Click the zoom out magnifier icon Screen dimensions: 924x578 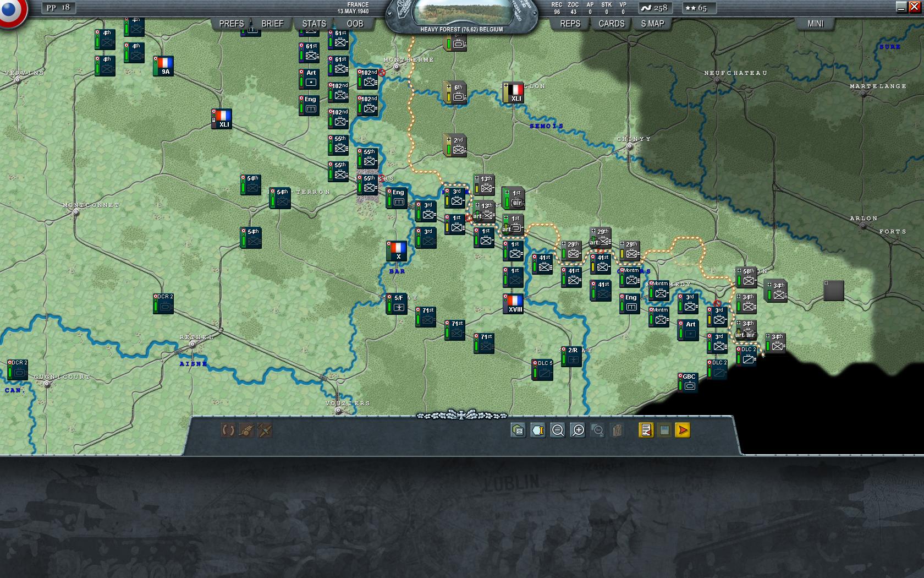click(558, 430)
